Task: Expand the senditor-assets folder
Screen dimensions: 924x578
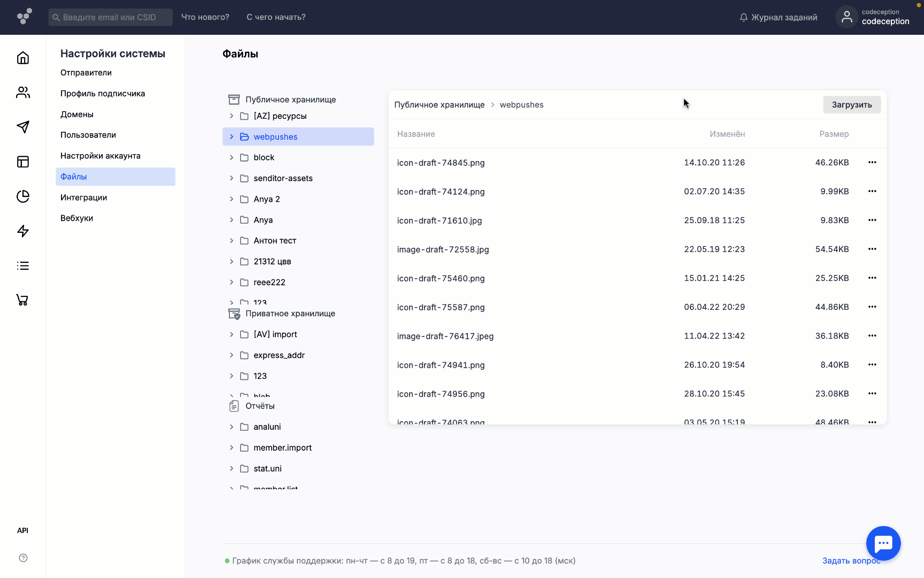Action: tap(232, 178)
